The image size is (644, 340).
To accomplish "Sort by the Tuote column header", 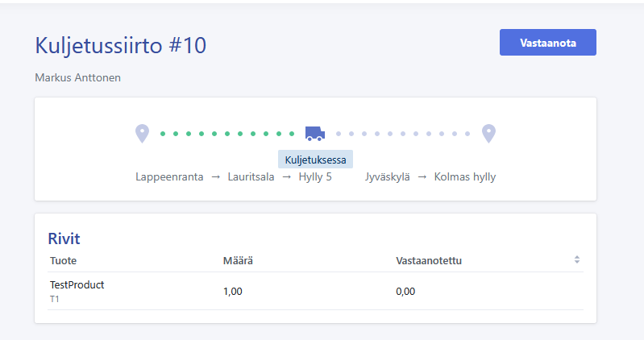I will pyautogui.click(x=63, y=261).
